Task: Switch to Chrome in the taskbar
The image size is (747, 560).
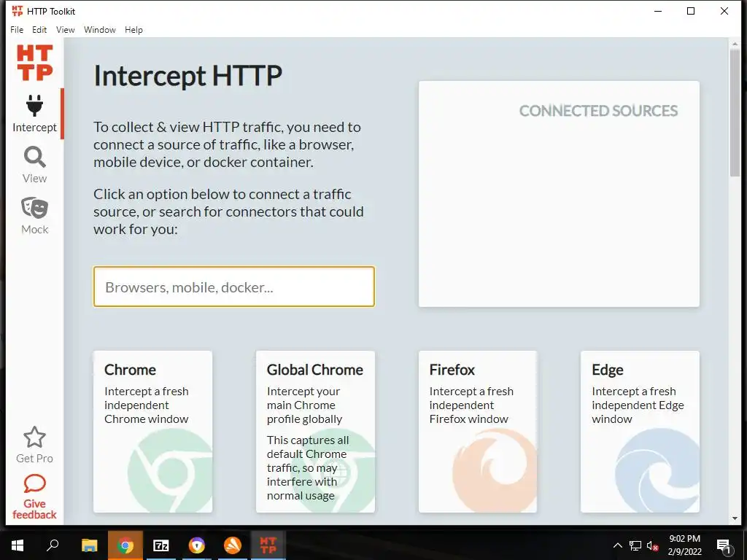Action: click(125, 545)
